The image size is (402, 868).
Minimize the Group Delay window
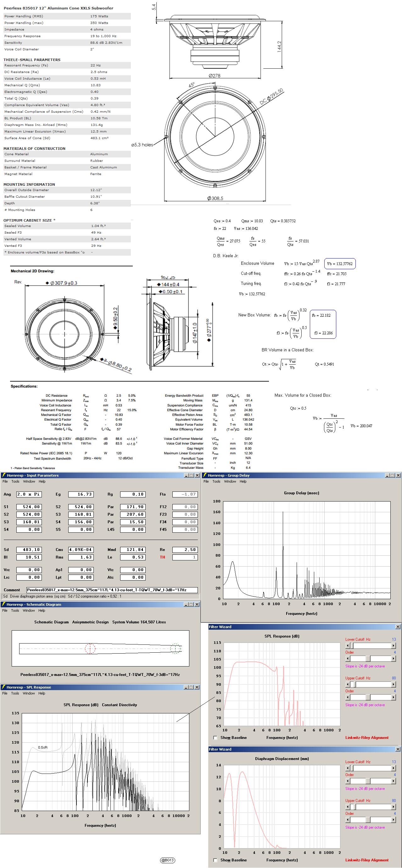point(388,475)
